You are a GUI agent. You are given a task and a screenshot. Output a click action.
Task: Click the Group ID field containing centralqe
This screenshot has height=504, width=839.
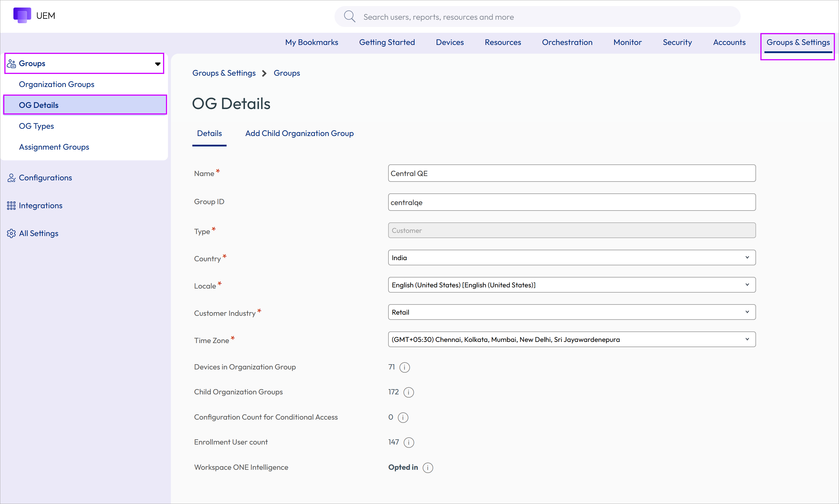(572, 202)
